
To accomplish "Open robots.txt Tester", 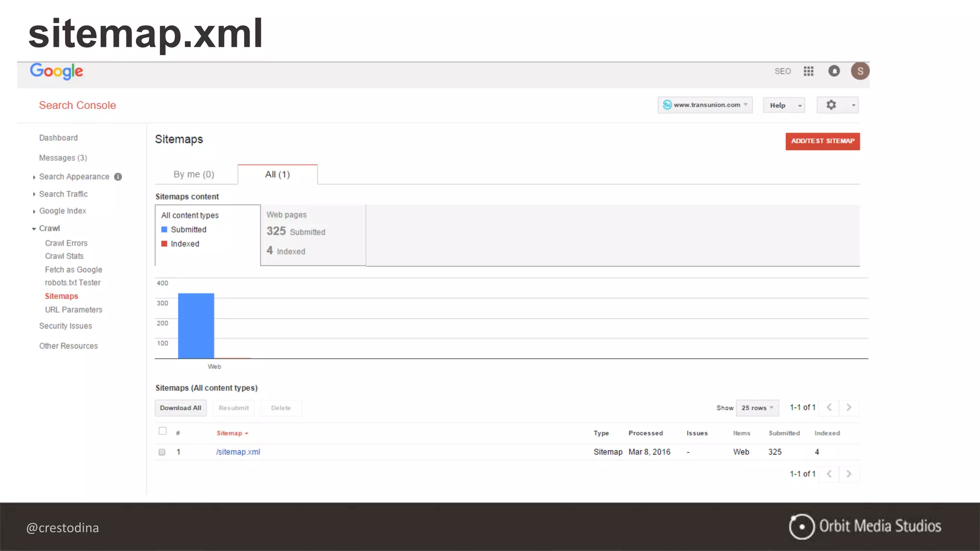I will (x=73, y=283).
